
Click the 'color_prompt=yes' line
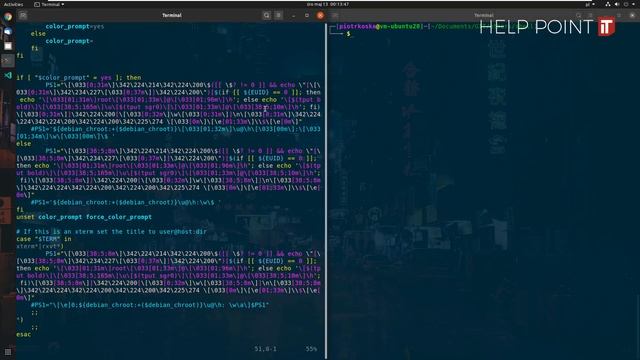75,26
